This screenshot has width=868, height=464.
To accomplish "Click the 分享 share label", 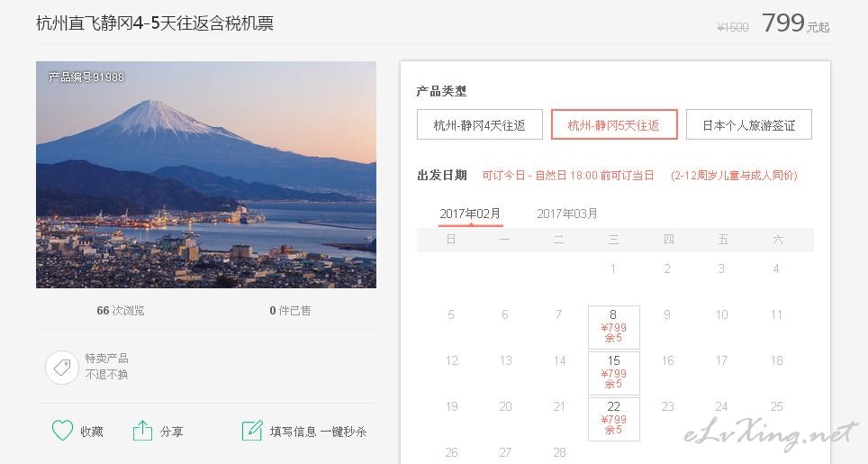I will click(x=172, y=432).
